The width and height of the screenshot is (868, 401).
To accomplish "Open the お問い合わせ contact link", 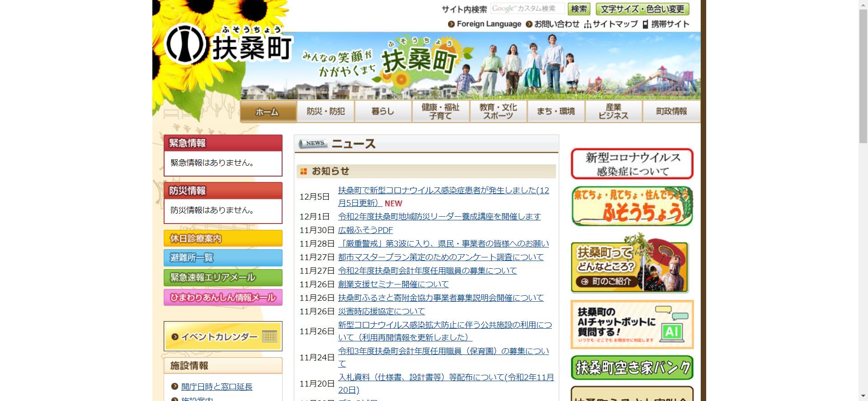I will point(557,24).
